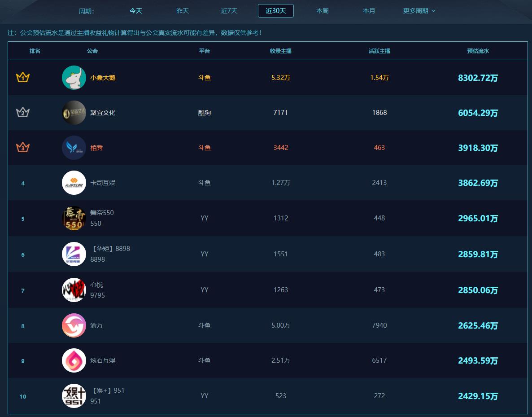Click the 3918.30万 revenue value

point(478,148)
